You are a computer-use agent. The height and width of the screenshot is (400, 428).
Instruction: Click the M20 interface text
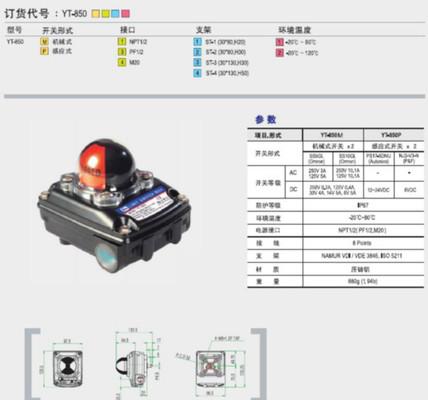click(x=134, y=62)
